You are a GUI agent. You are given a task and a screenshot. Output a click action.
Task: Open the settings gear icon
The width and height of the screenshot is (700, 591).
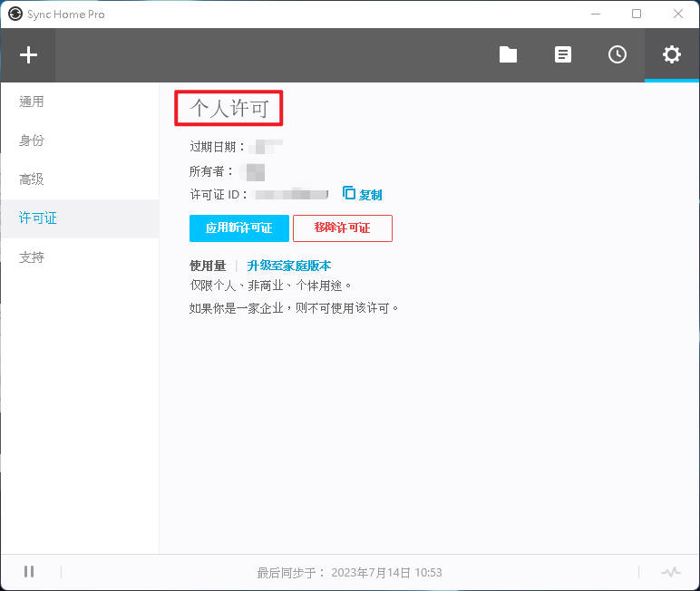671,55
